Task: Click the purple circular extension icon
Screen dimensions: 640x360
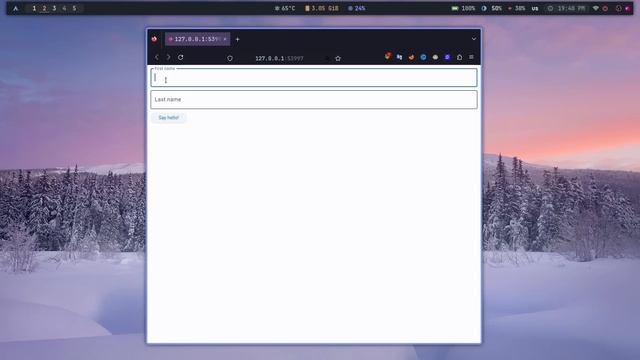Action: (x=447, y=57)
